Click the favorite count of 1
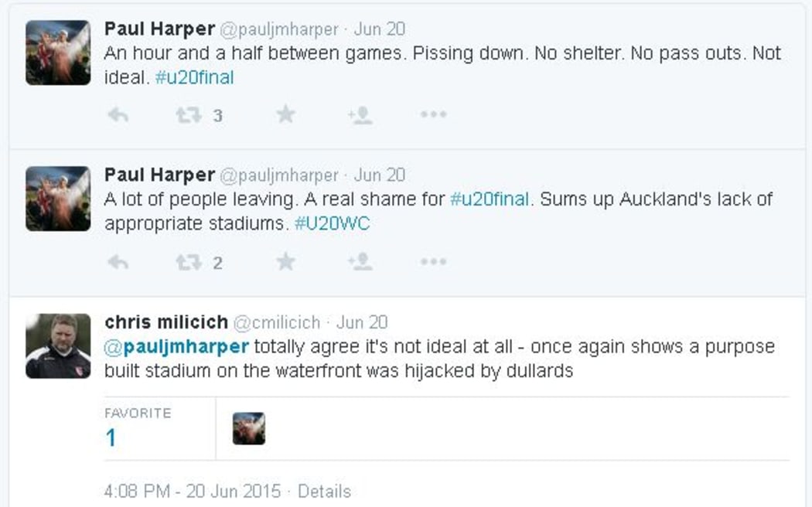This screenshot has width=812, height=507. [x=110, y=438]
